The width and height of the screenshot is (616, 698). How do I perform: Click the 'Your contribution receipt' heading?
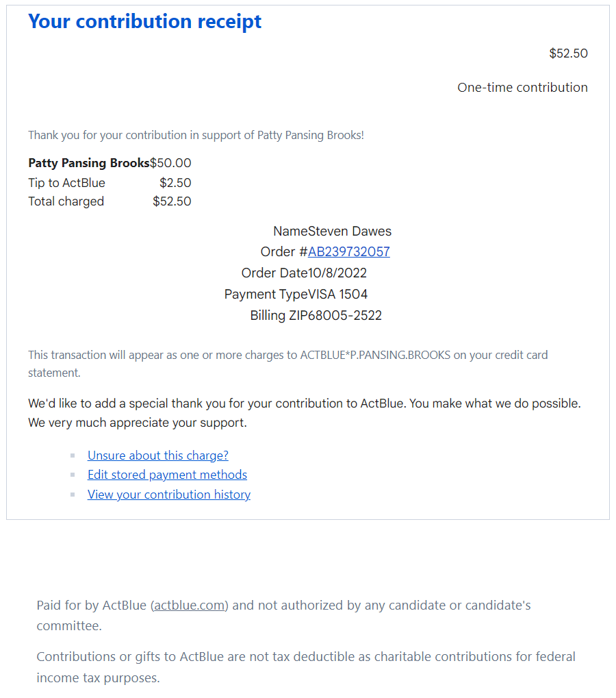(145, 21)
